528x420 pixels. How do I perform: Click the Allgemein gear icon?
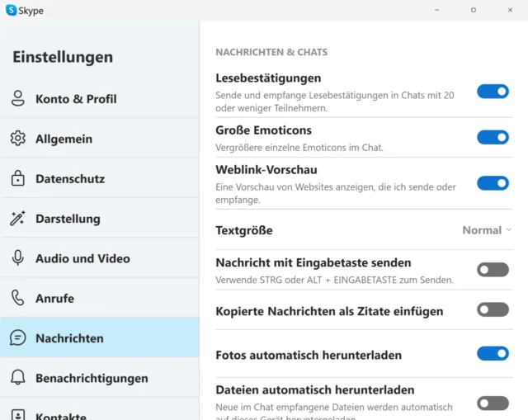coord(18,139)
